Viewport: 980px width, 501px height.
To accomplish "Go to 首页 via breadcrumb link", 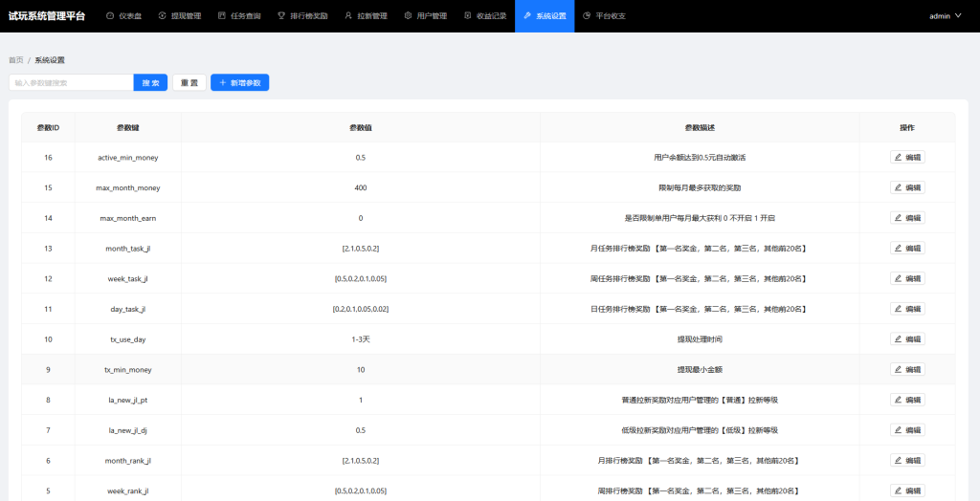I will (x=16, y=60).
